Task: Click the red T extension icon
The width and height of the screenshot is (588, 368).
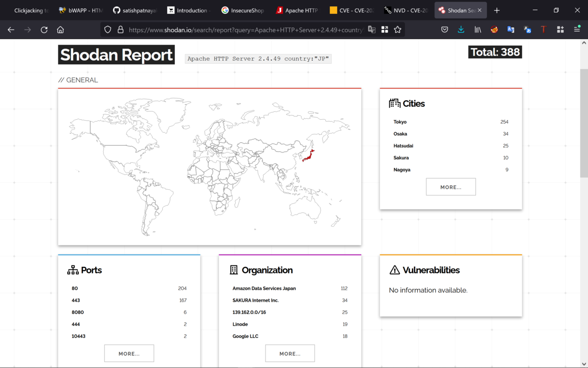Action: point(543,30)
